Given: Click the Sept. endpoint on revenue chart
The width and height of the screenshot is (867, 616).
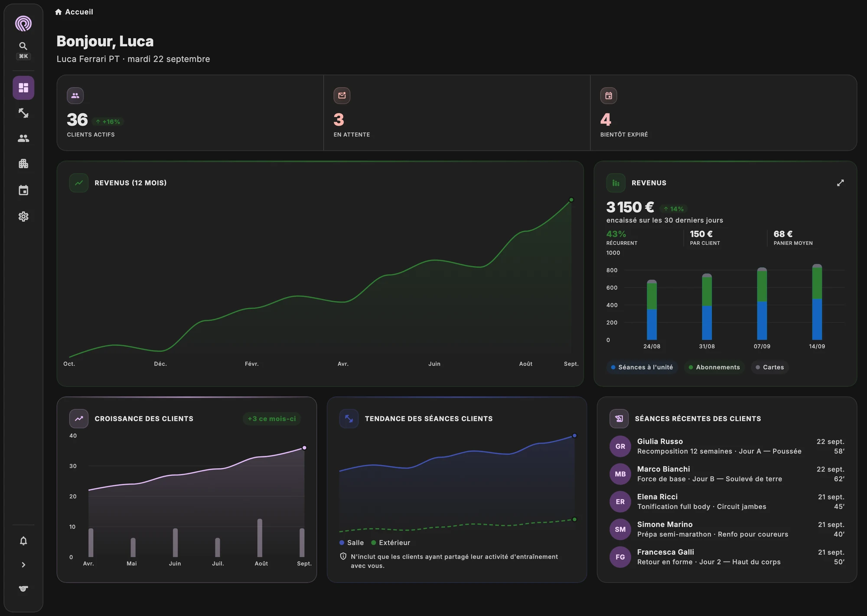Looking at the screenshot, I should point(571,200).
